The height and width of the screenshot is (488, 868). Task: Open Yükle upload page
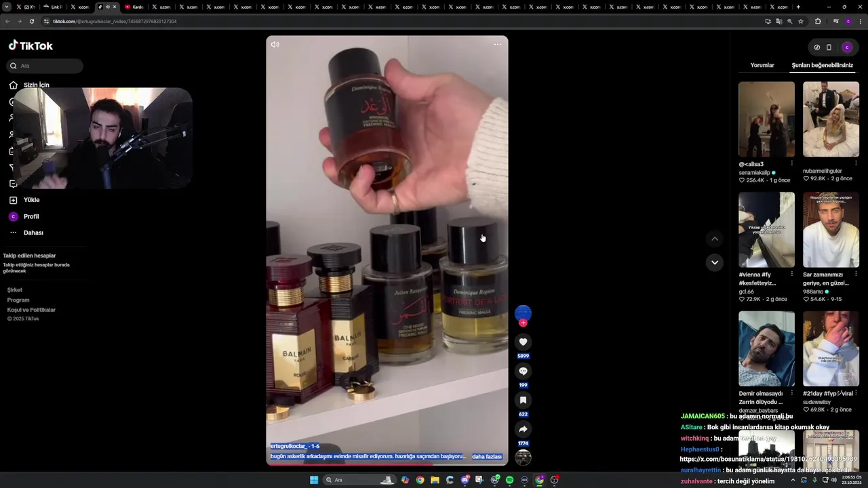click(24, 200)
